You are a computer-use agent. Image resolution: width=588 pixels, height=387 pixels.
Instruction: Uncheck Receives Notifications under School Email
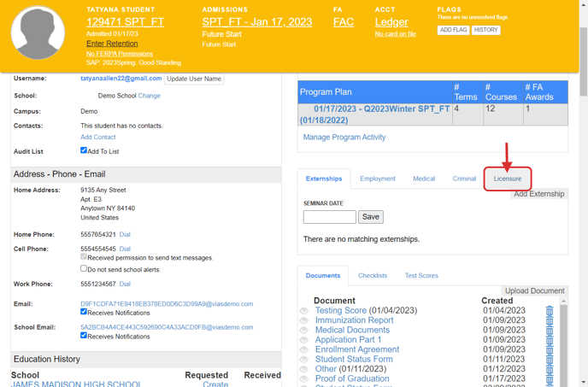(x=84, y=336)
